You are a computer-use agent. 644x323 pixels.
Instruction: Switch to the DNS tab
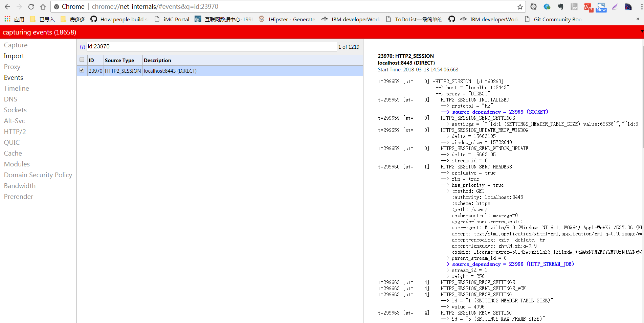click(10, 99)
